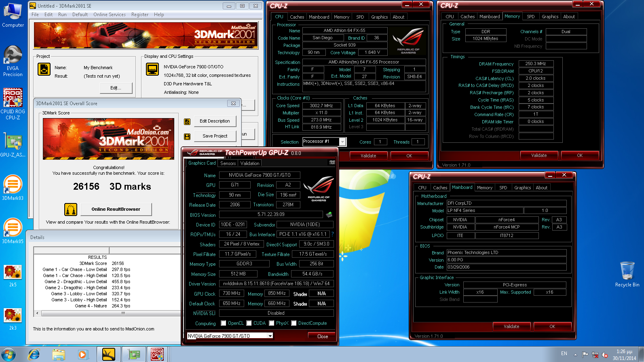Viewport: 644px width, 362px height.
Task: Click the Display and CPU Settings monitor icon
Action: 152,70
